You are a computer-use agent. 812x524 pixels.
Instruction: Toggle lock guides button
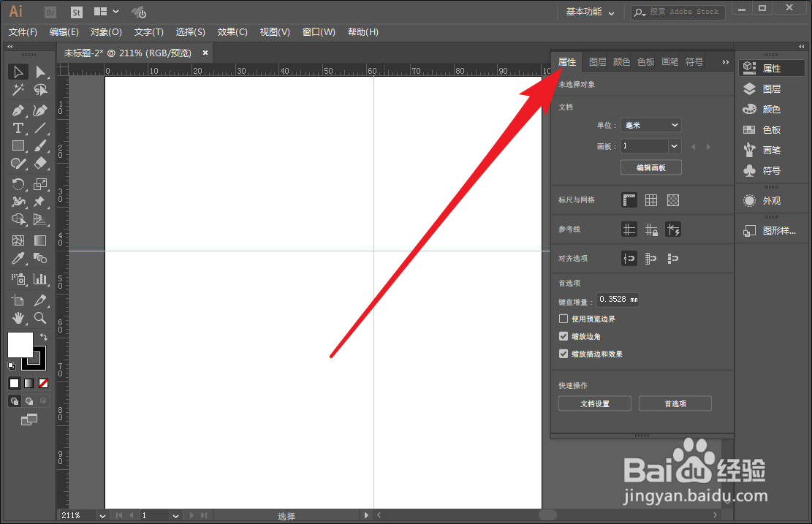[x=651, y=229]
